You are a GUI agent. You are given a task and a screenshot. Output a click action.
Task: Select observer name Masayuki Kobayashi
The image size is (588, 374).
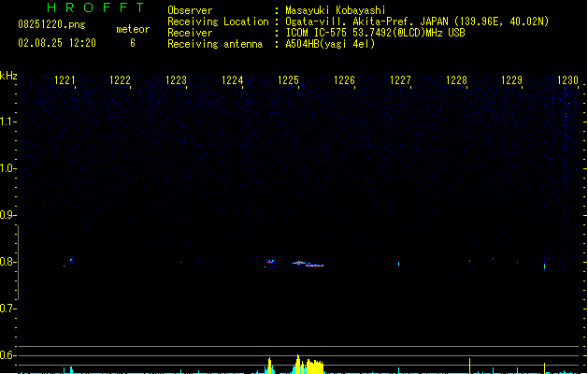(x=336, y=10)
